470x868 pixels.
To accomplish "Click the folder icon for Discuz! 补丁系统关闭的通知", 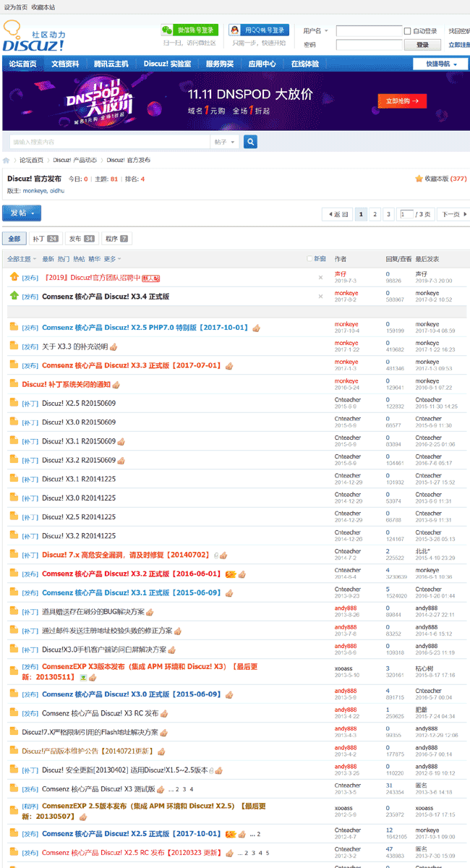I will [14, 384].
